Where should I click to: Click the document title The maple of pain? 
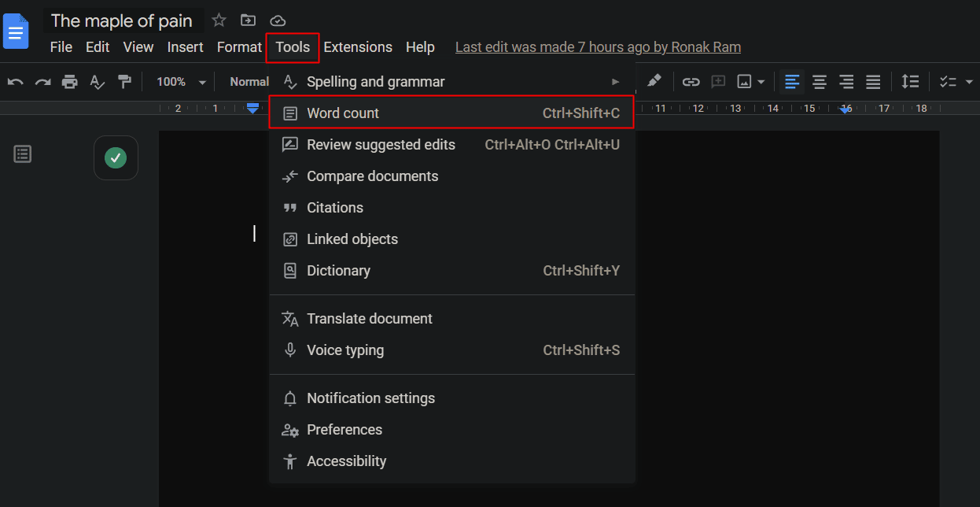click(122, 21)
